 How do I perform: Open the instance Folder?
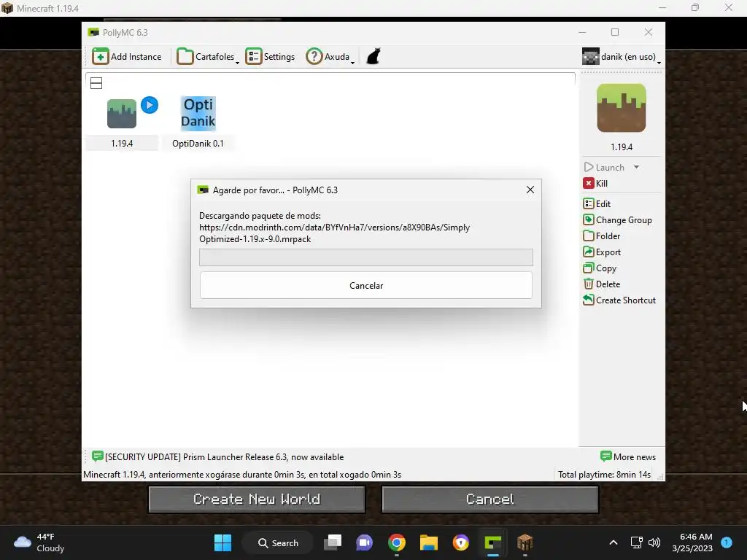click(x=602, y=236)
